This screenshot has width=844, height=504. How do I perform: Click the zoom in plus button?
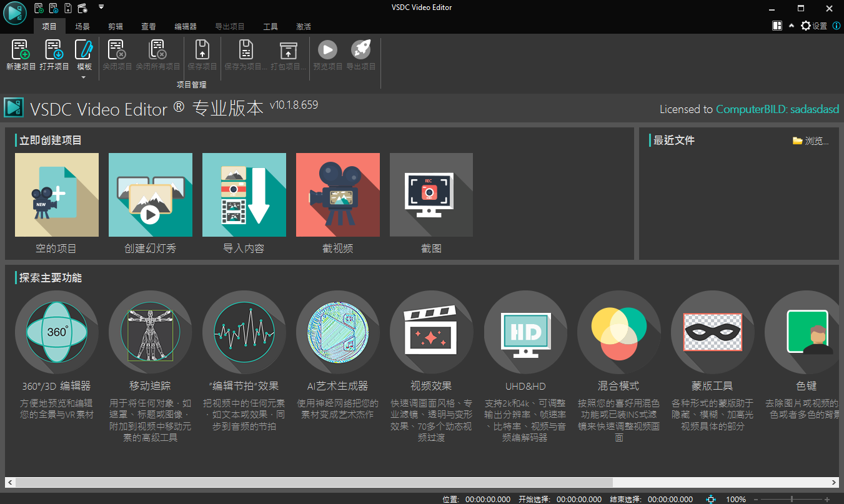point(827,500)
